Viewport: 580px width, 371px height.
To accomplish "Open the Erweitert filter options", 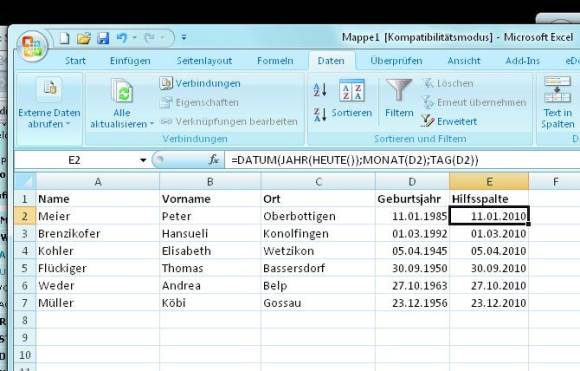I will (449, 121).
